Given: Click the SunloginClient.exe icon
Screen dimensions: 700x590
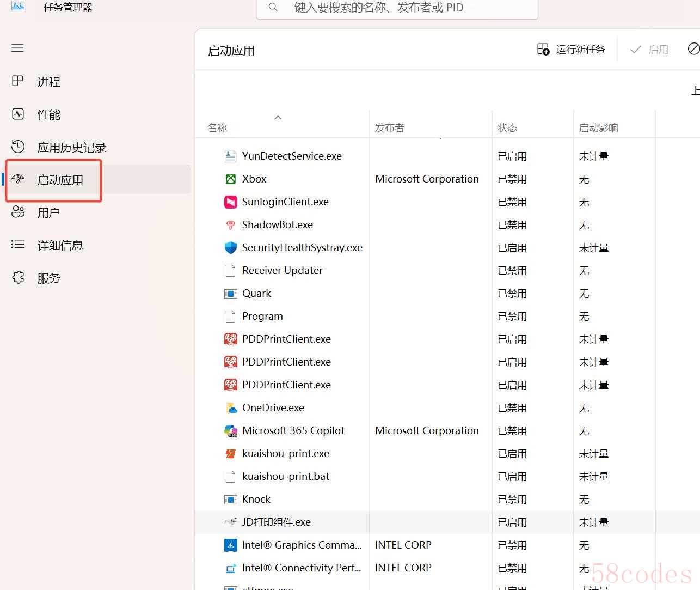Looking at the screenshot, I should [x=231, y=202].
